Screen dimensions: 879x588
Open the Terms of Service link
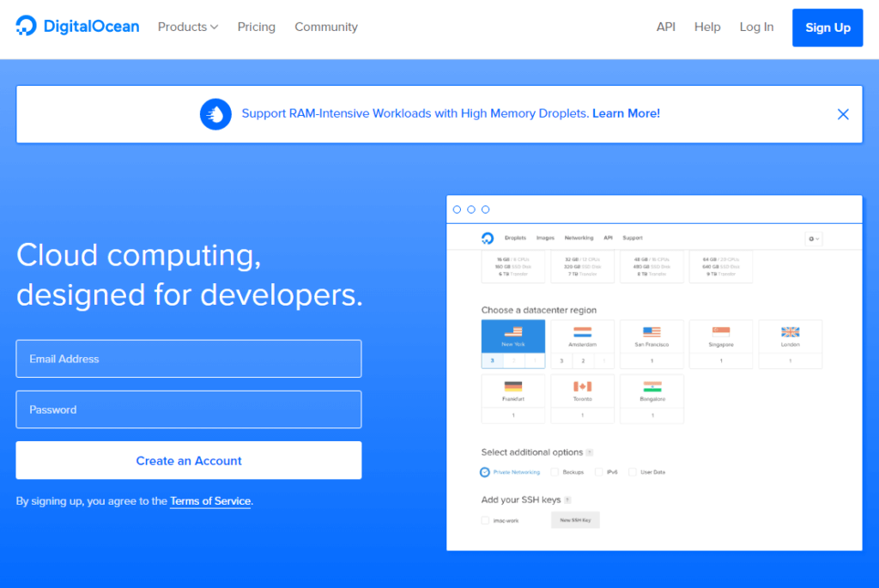[210, 501]
